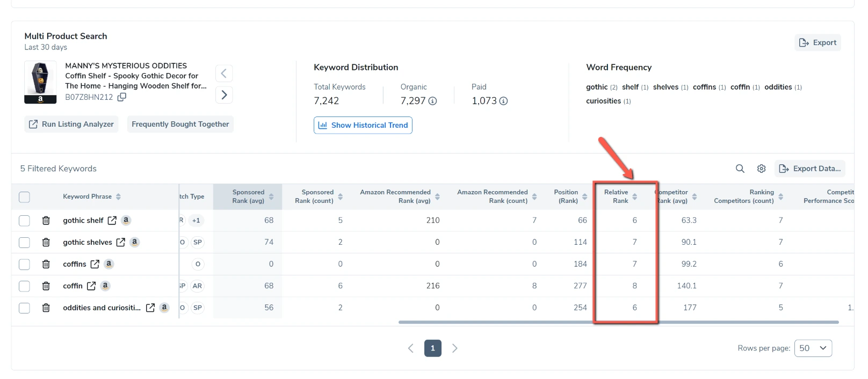Go to the previous product with left chevron

(x=224, y=74)
